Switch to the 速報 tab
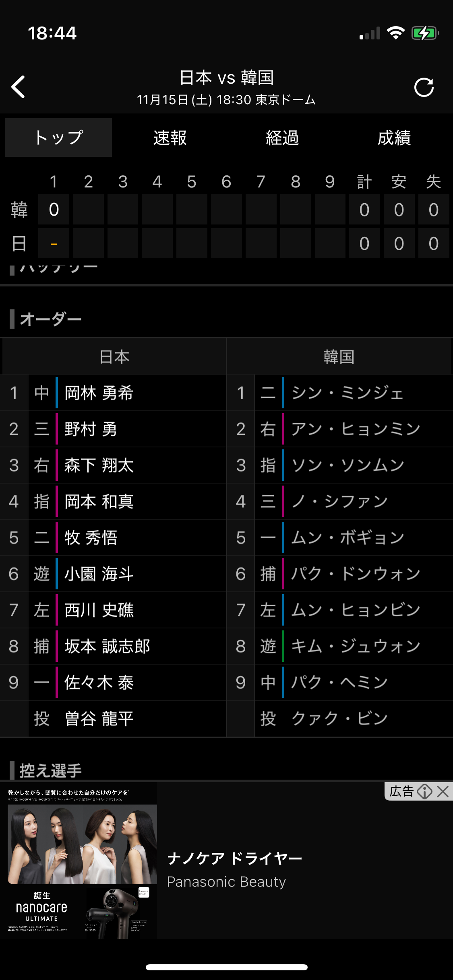This screenshot has width=453, height=980. click(x=170, y=138)
